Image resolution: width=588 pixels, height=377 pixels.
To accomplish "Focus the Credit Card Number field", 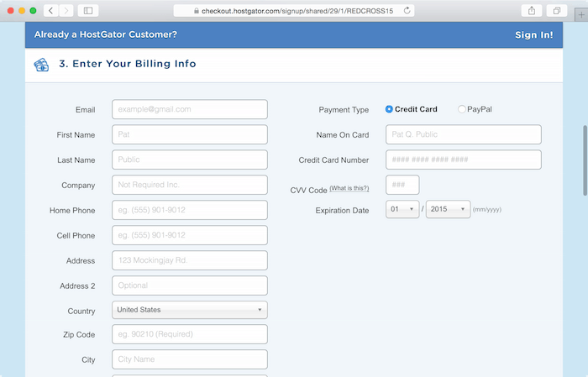I will click(463, 160).
